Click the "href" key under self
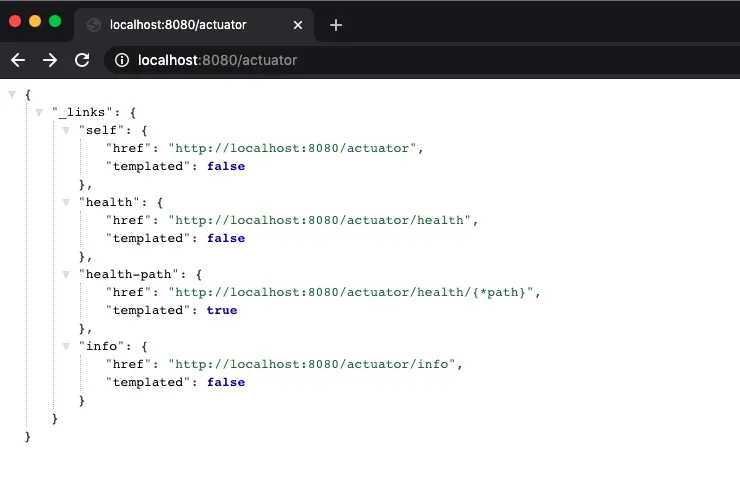This screenshot has height=496, width=740. click(128, 148)
